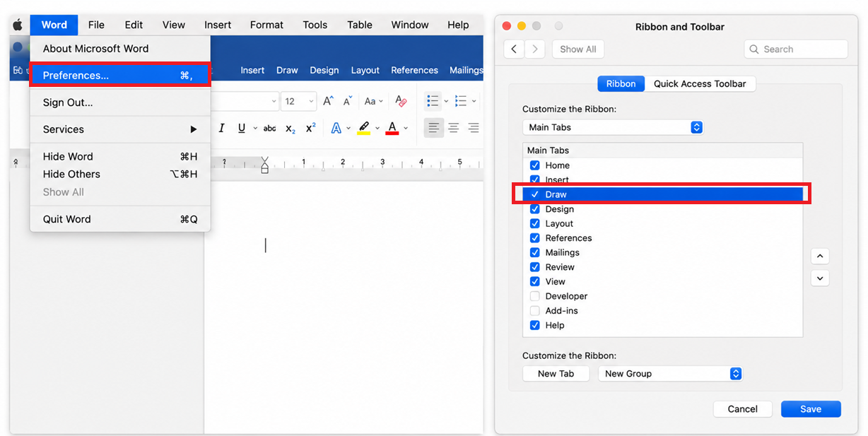Open the Main Tabs dropdown
Screen dimensions: 868x436
point(613,127)
